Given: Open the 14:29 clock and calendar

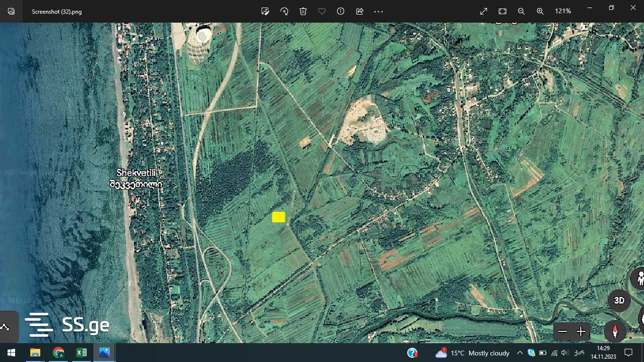Looking at the screenshot, I should coord(603,353).
